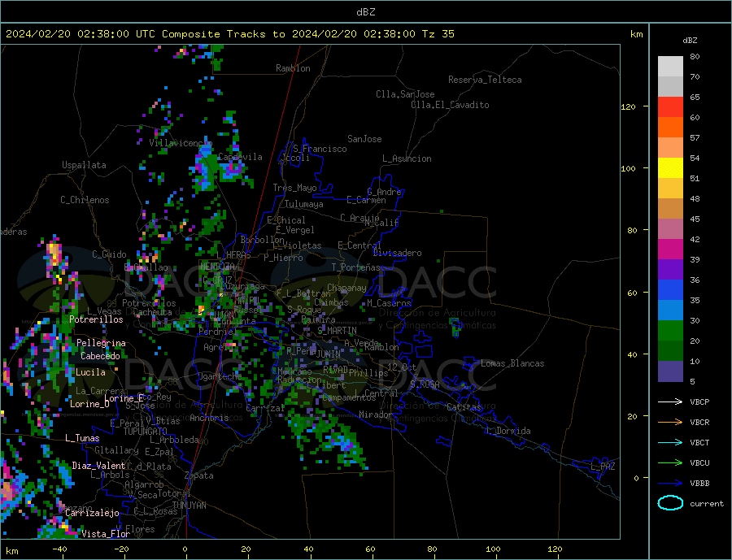
Task: Click the 'Mirador' map label
Action: pyautogui.click(x=377, y=415)
